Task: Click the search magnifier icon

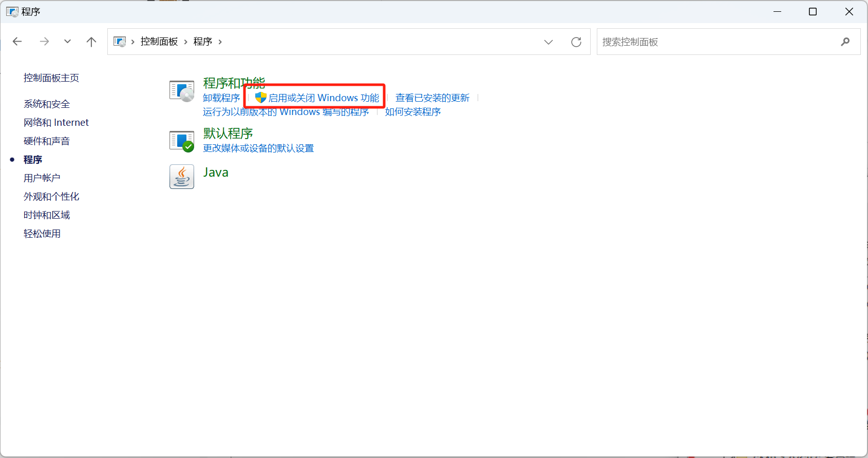Action: click(845, 42)
